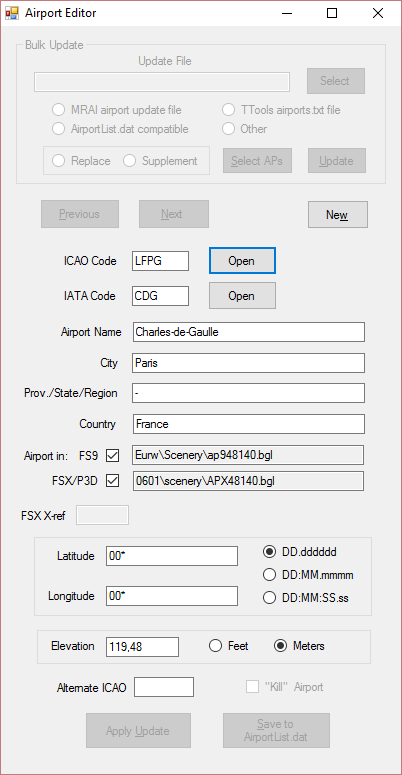Toggle the "Kill" Airport checkbox
Image resolution: width=402 pixels, height=775 pixels.
[x=253, y=687]
